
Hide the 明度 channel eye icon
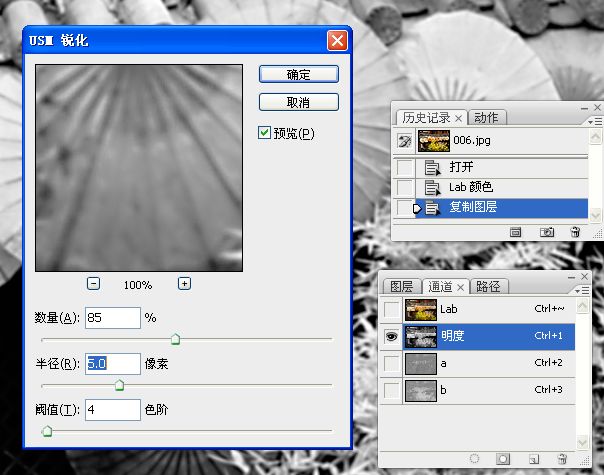tap(392, 337)
